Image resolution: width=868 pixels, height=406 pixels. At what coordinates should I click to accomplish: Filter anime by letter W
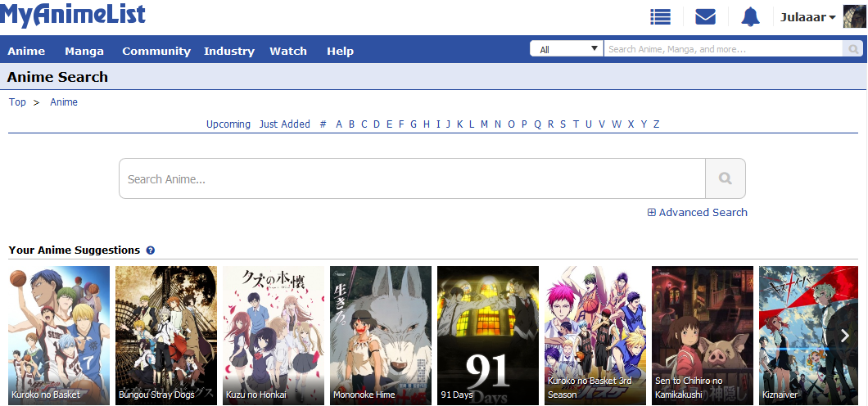pyautogui.click(x=617, y=124)
